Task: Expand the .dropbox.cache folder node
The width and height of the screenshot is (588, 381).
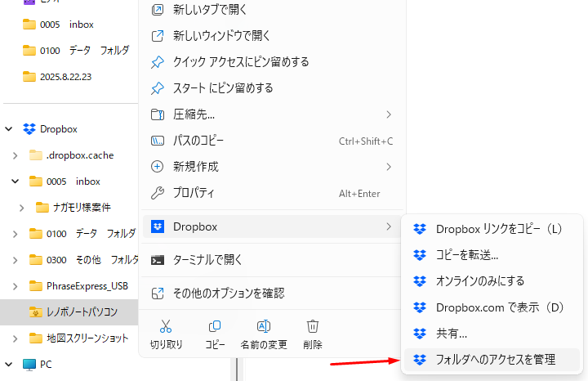Action: tap(15, 155)
